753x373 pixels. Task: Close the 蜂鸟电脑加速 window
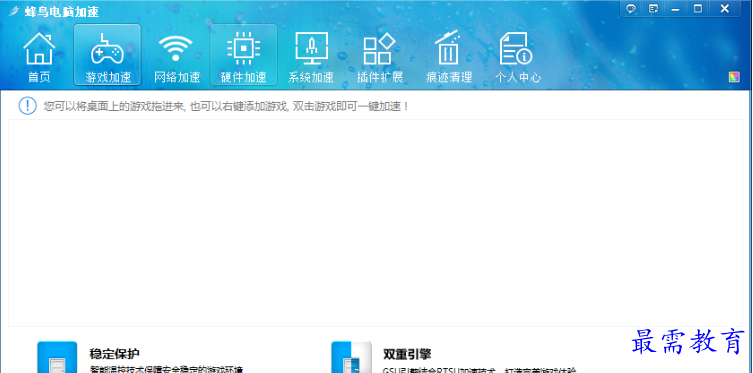(x=725, y=9)
